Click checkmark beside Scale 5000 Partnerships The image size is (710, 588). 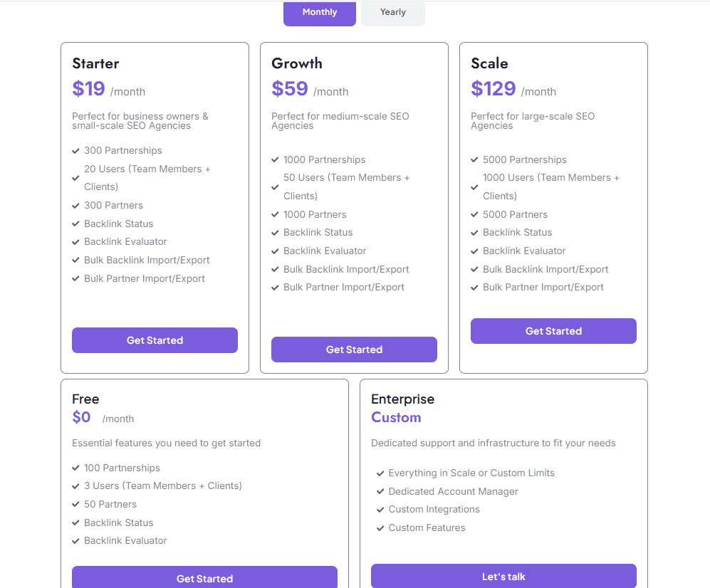pos(474,160)
